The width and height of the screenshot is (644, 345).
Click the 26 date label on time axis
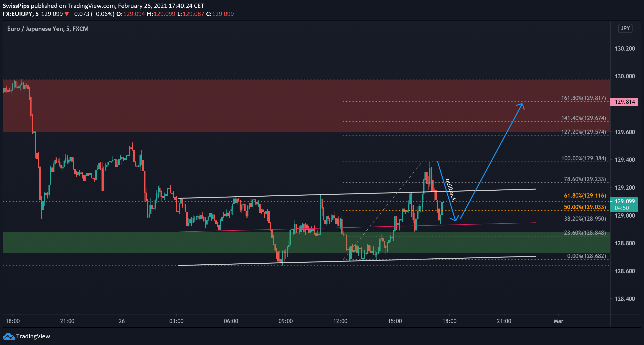click(x=122, y=321)
